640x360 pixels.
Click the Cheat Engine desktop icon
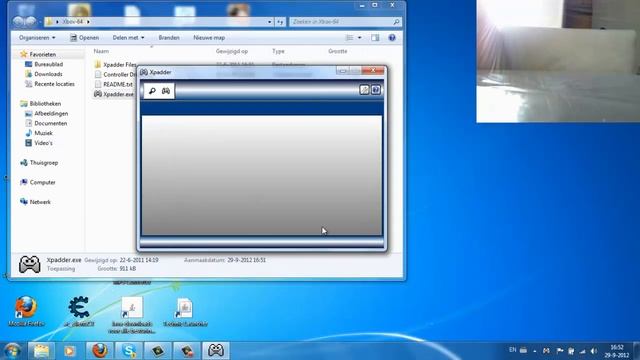[79, 311]
